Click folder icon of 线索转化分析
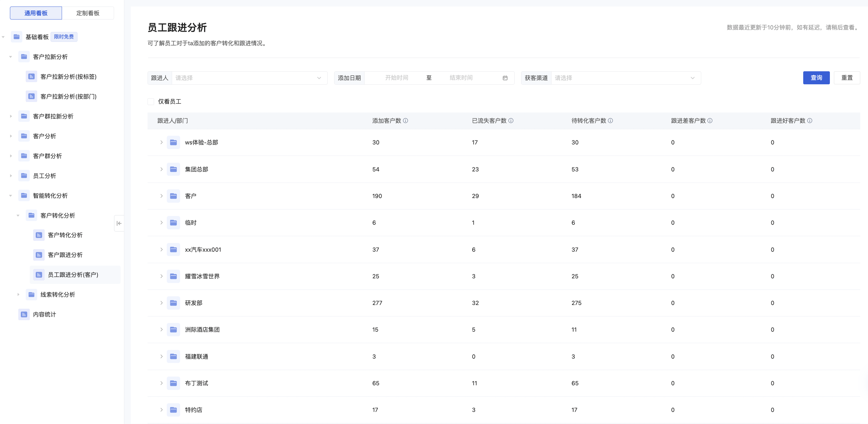The width and height of the screenshot is (868, 424). [x=31, y=294]
